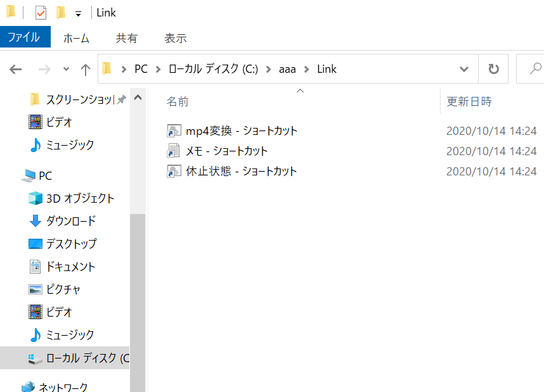Image resolution: width=544 pixels, height=392 pixels.
Task: Open 3D オブジェクト in the navigation pane
Action: [80, 198]
